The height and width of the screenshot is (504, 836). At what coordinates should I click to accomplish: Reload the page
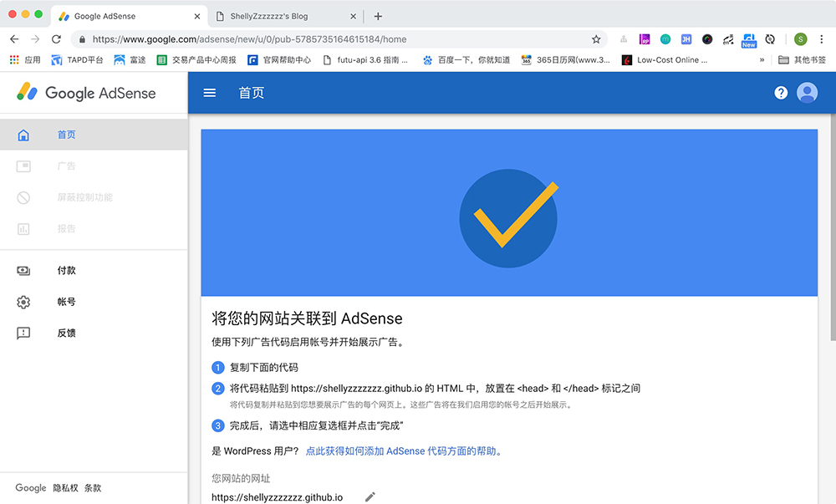click(56, 39)
